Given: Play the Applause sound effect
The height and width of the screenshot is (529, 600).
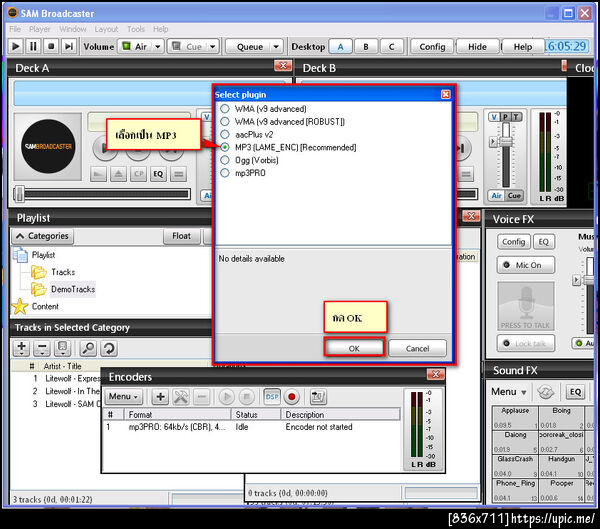Looking at the screenshot, I should point(515,418).
